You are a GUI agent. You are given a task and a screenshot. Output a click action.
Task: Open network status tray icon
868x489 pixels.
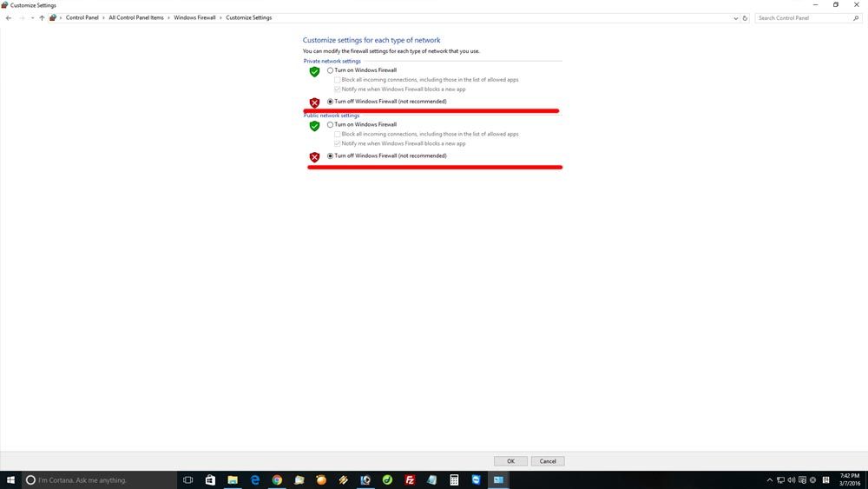[x=780, y=480]
